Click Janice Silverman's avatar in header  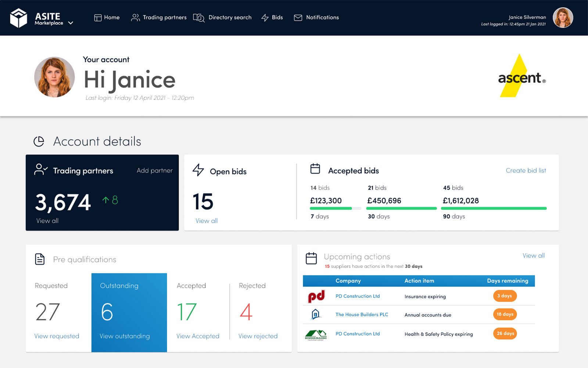click(563, 18)
